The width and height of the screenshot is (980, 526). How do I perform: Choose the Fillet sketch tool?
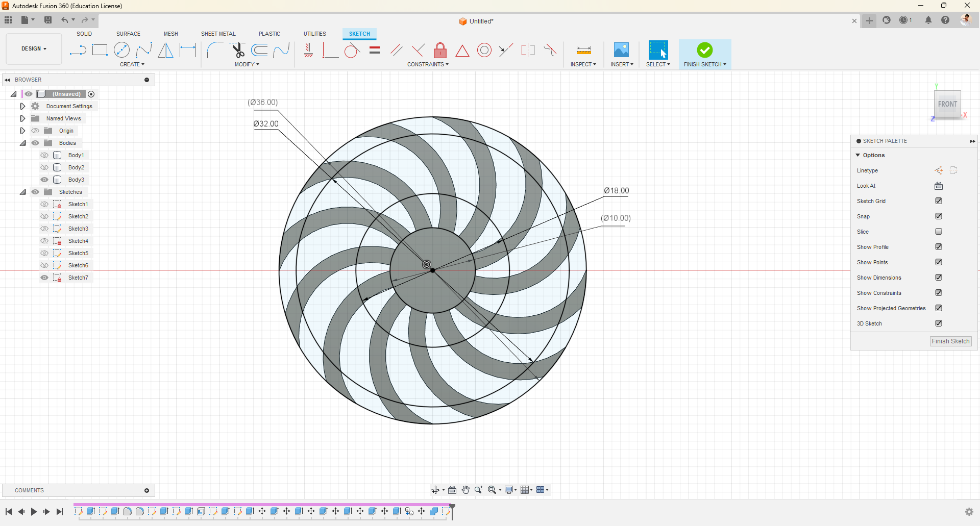pos(215,50)
